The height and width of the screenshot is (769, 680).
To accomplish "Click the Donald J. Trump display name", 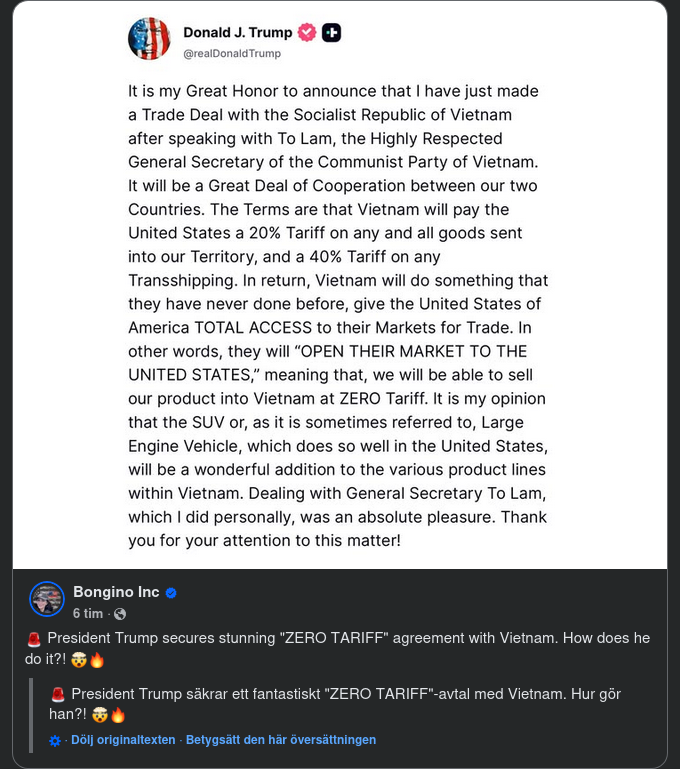I will point(238,33).
